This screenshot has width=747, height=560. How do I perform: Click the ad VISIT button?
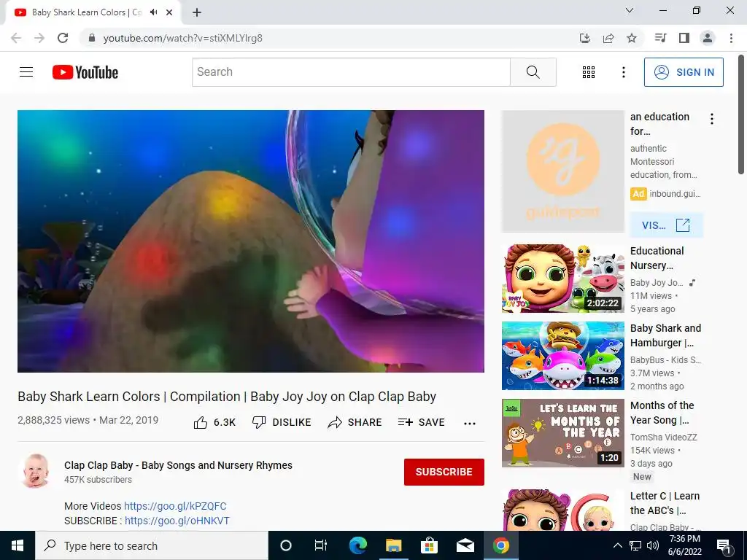pyautogui.click(x=666, y=225)
